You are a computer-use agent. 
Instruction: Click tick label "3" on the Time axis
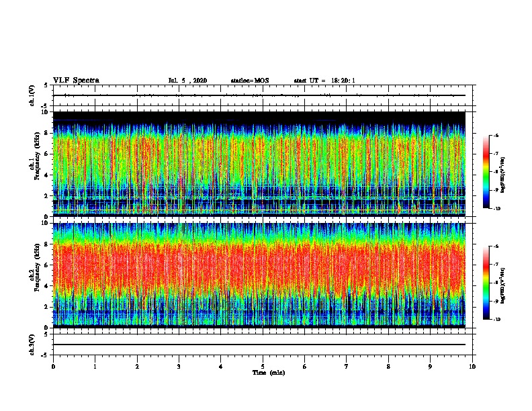179,367
